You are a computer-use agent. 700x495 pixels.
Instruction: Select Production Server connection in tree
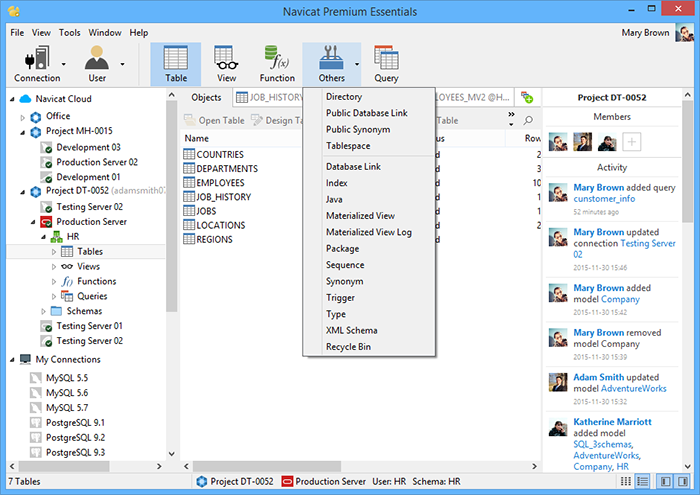pos(91,222)
